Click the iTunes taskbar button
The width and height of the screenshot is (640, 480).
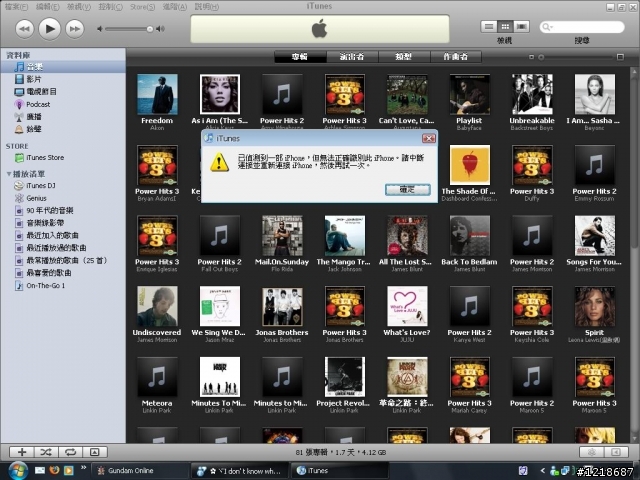(339, 471)
